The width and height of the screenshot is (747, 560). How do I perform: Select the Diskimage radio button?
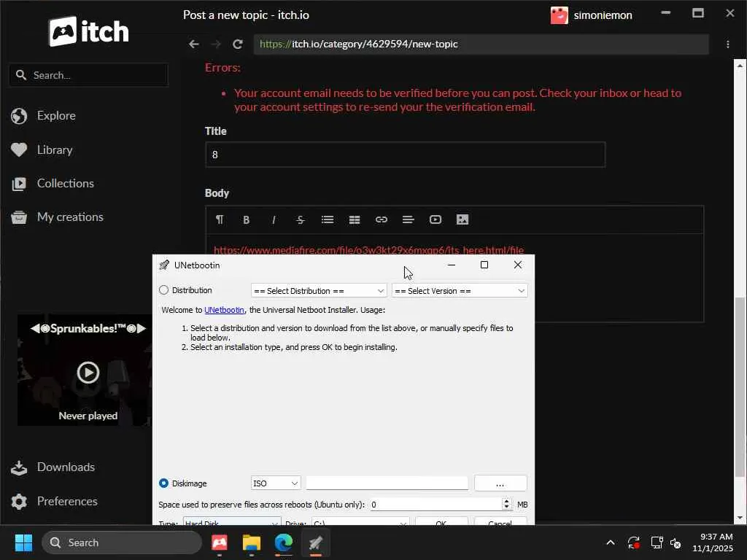(164, 483)
